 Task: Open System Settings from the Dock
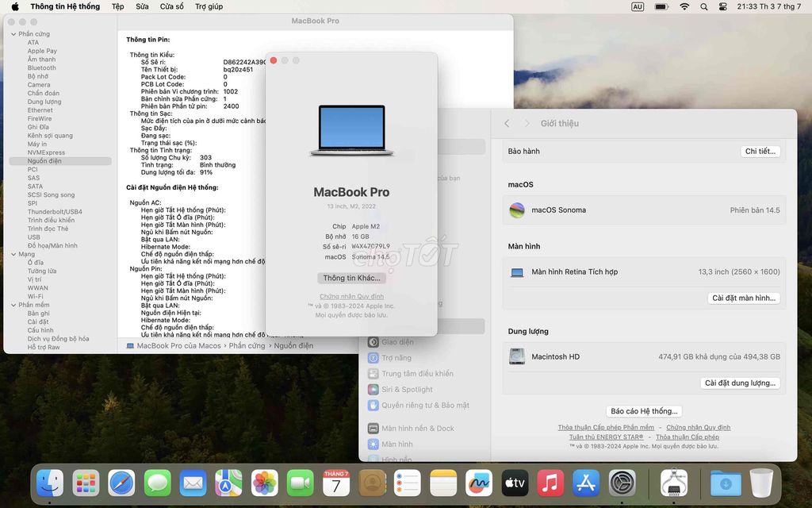(622, 483)
